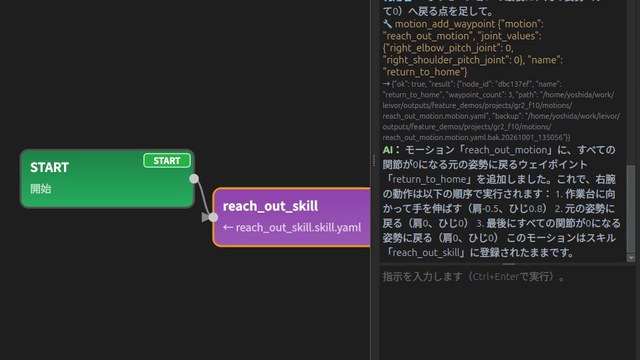Select the purple reach_out_skill node
Viewport: 640px width, 360px height.
(292, 217)
